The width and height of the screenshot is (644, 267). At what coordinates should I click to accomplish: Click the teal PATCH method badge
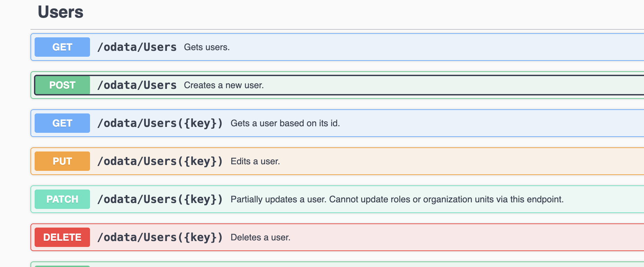[62, 199]
